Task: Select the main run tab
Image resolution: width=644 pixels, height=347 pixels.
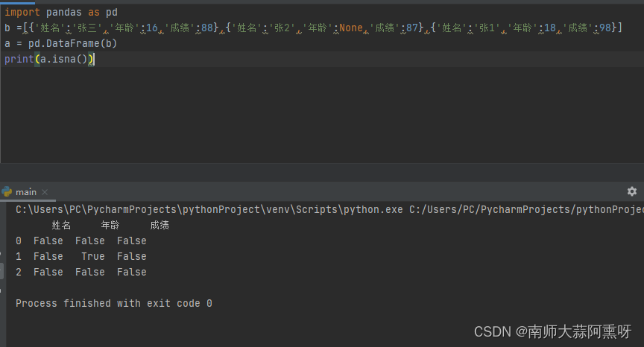Action: (26, 192)
